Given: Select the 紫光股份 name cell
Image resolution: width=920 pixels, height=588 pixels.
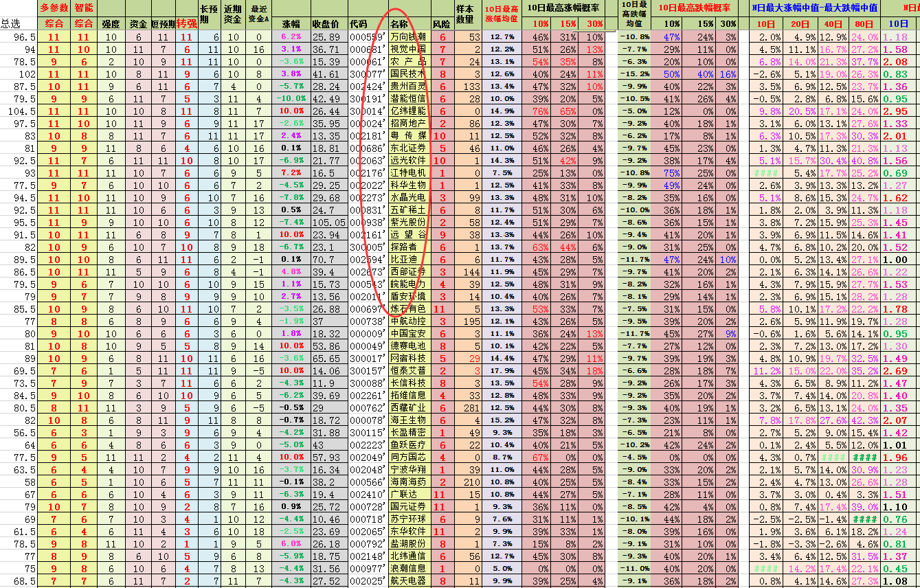Looking at the screenshot, I should pos(409,222).
